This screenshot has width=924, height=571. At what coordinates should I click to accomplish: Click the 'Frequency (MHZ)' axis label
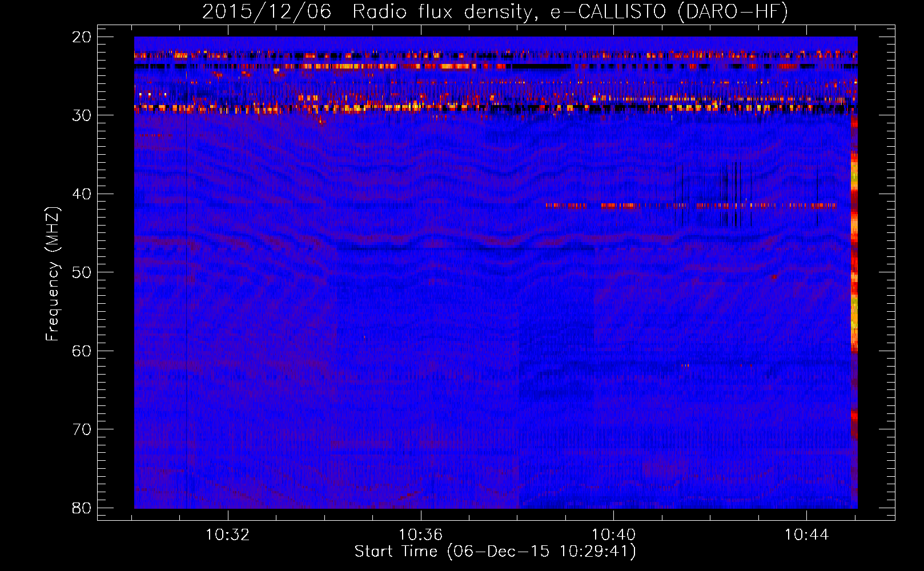click(x=53, y=274)
